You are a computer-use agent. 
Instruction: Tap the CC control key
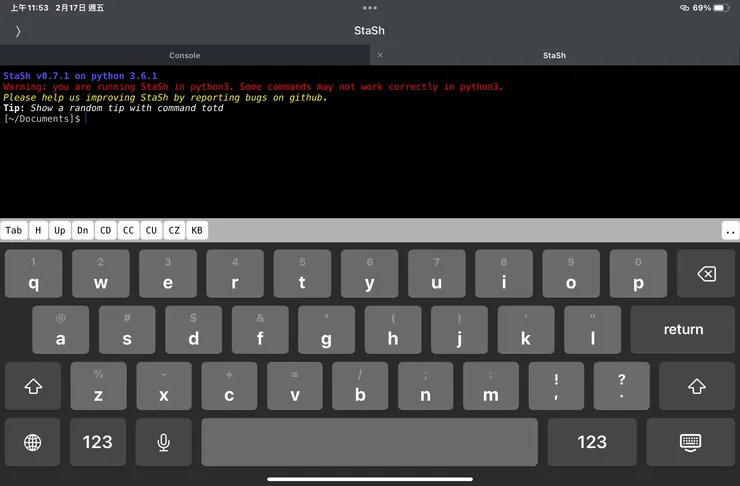tap(128, 230)
